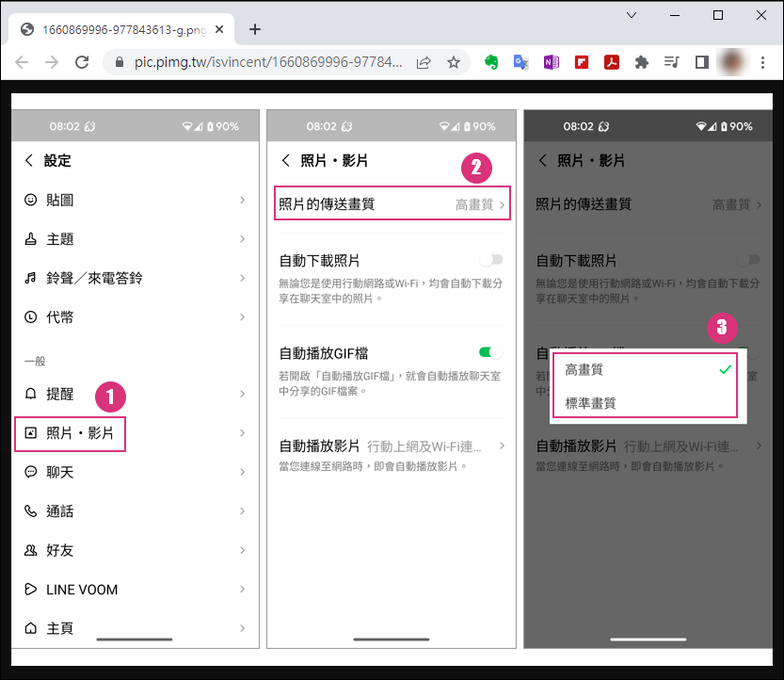This screenshot has height=680, width=784.
Task: Click the 一般 section header
Action: (35, 362)
